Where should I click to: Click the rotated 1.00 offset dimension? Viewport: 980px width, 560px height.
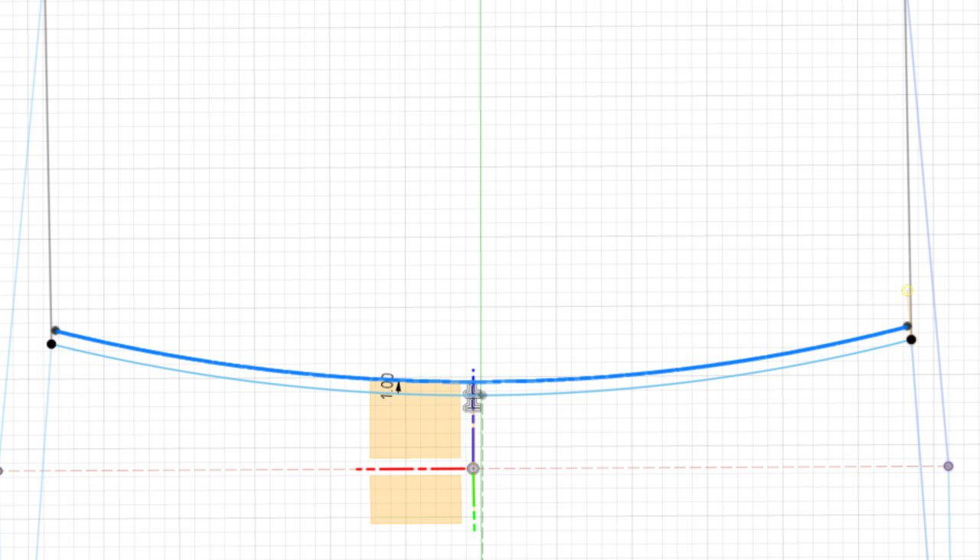pos(388,385)
